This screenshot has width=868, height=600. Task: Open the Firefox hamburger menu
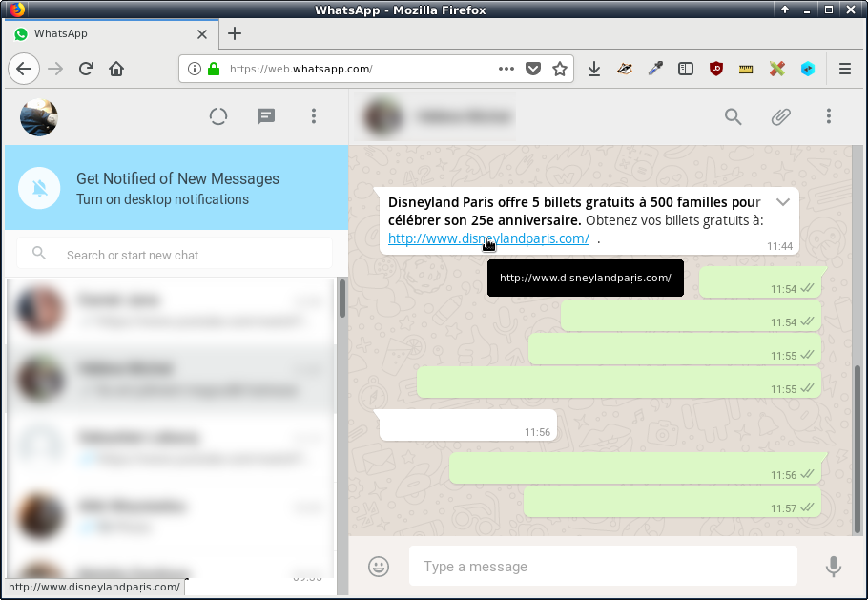(845, 69)
